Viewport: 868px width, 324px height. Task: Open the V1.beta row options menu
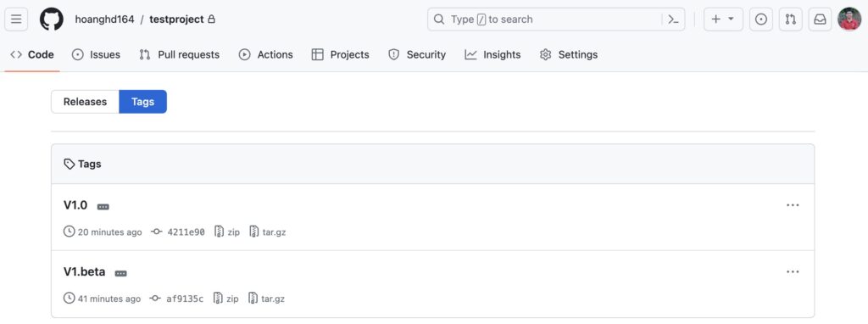click(793, 272)
